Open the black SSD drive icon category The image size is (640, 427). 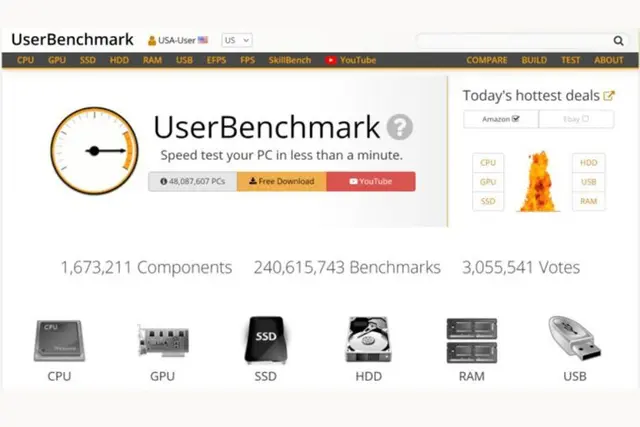point(266,340)
